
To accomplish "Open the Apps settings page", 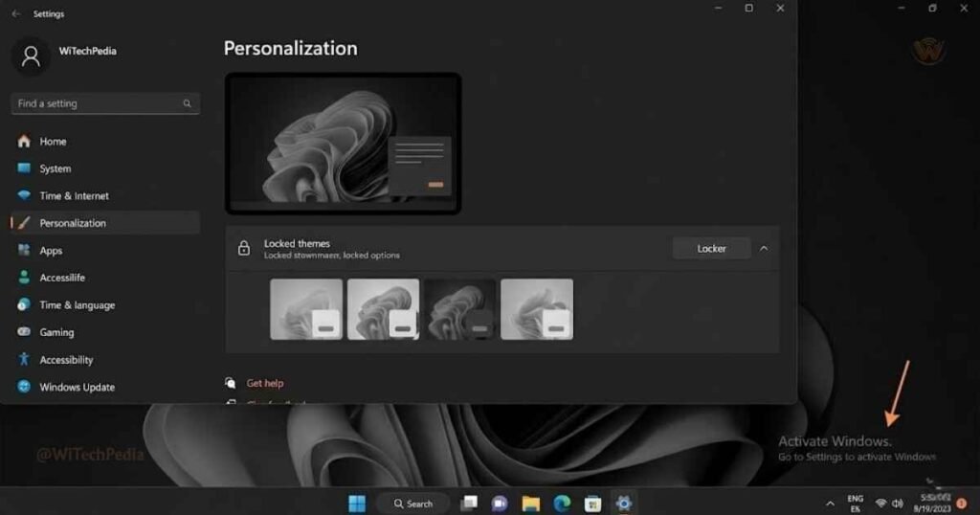I will pyautogui.click(x=105, y=251).
